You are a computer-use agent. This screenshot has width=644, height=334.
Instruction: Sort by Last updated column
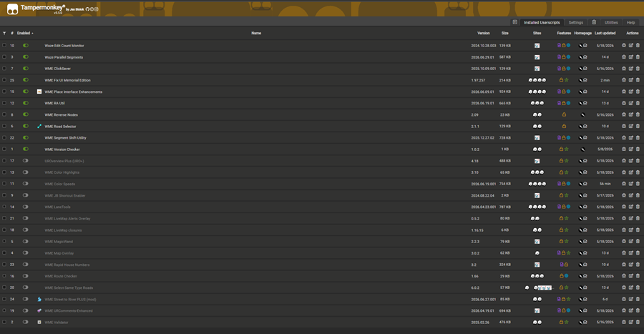coord(605,33)
